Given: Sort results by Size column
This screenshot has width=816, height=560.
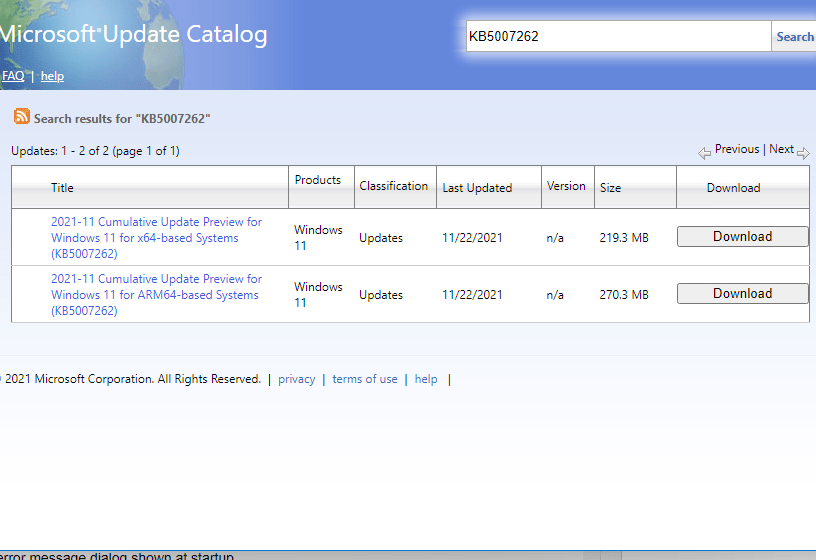Looking at the screenshot, I should coord(610,188).
